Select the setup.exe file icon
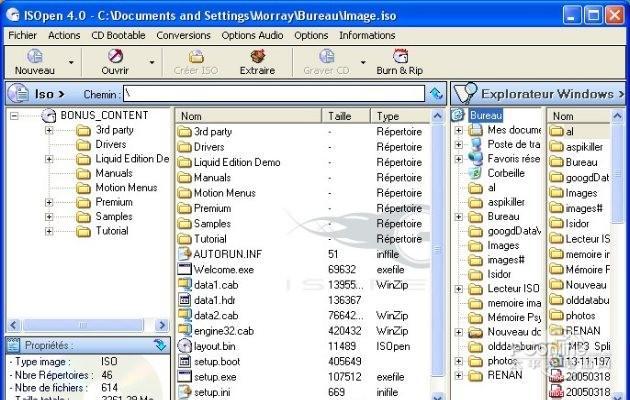The width and height of the screenshot is (630, 400). point(184,376)
